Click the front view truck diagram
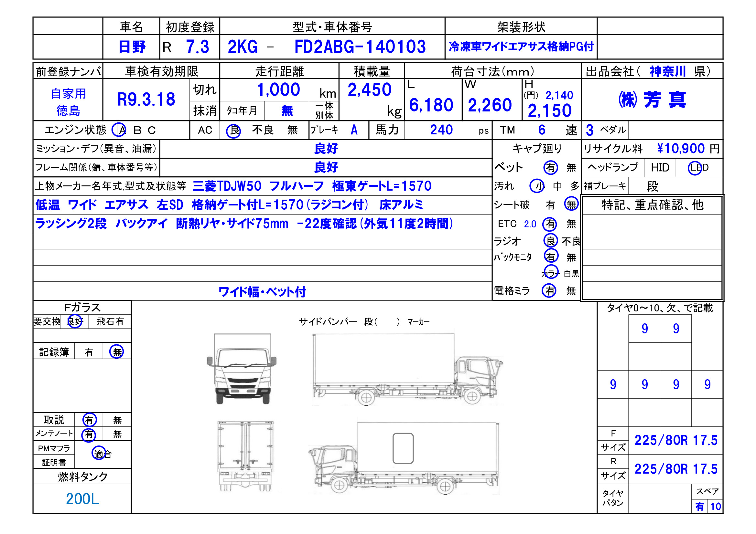The height and width of the screenshot is (534, 756). 242,369
